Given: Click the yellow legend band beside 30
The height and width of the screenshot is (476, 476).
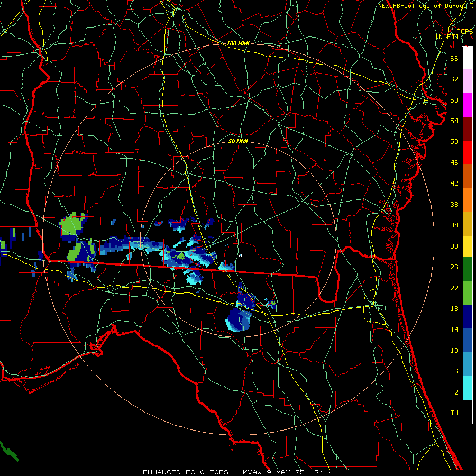Looking at the screenshot, I should coord(467,246).
